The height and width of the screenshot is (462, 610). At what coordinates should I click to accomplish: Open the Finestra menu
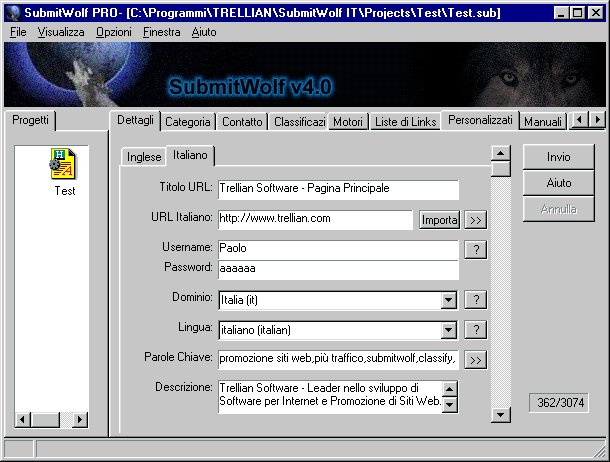point(161,32)
